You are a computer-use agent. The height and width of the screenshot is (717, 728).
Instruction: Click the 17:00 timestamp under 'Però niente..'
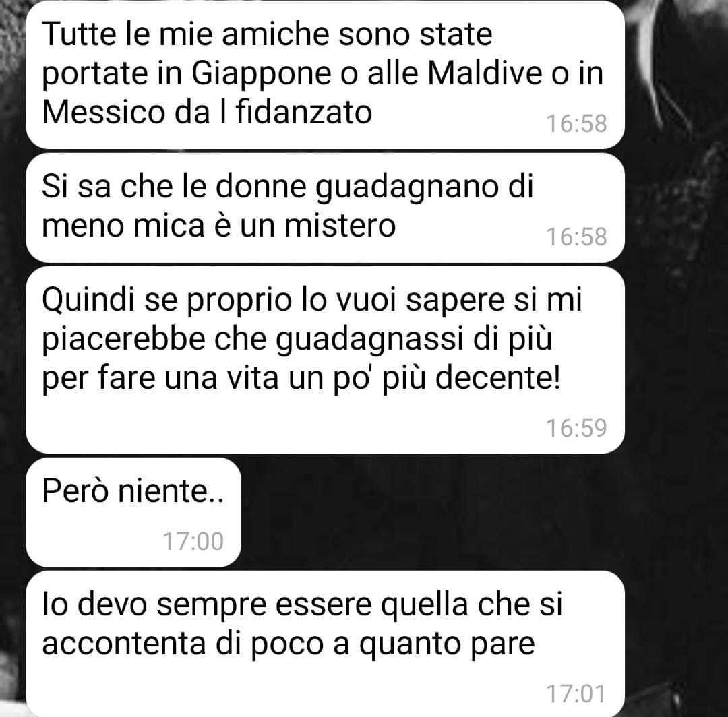(x=193, y=542)
